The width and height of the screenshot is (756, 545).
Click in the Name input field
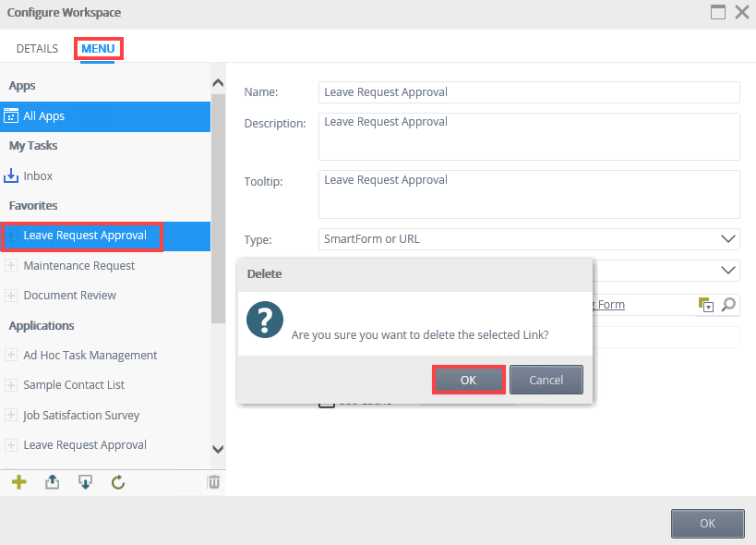[529, 92]
